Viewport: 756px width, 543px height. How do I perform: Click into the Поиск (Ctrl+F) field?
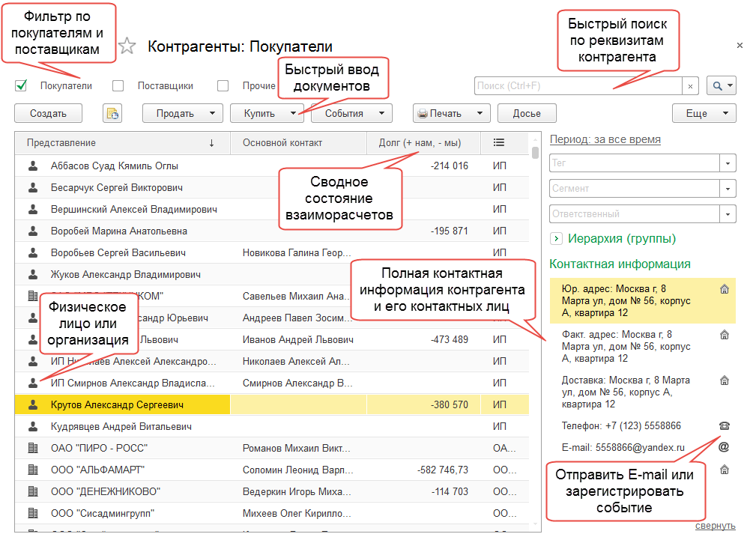pyautogui.click(x=577, y=86)
